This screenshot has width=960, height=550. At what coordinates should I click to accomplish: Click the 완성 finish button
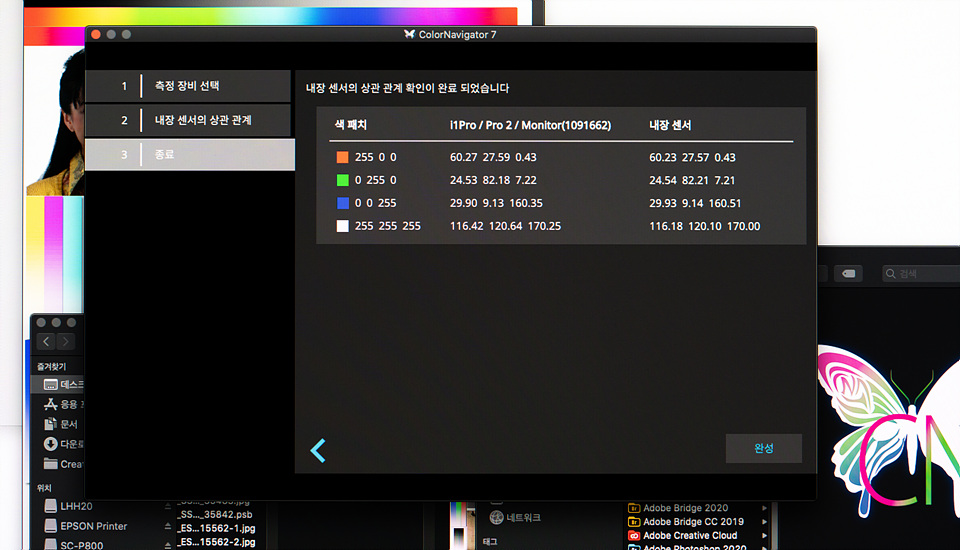(763, 448)
